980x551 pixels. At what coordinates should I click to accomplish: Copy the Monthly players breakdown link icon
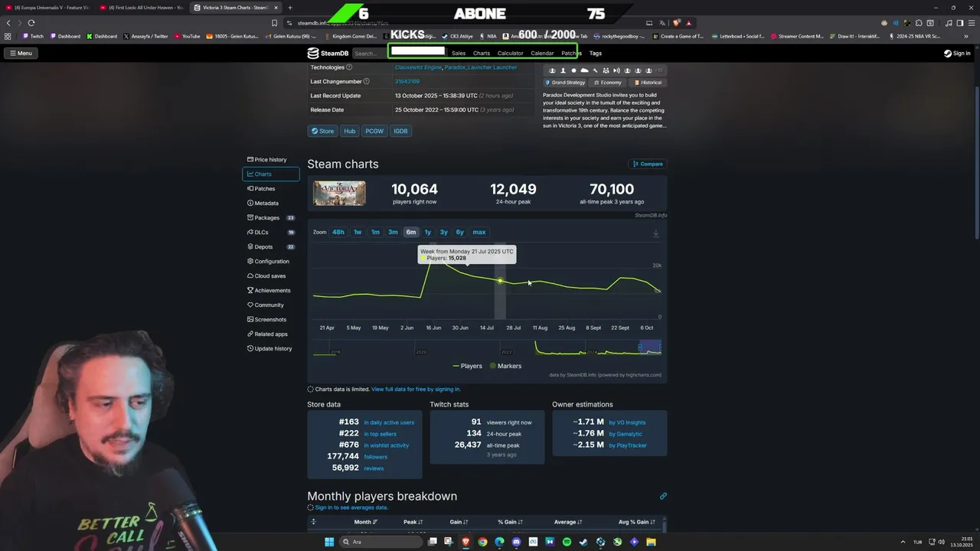pos(663,496)
